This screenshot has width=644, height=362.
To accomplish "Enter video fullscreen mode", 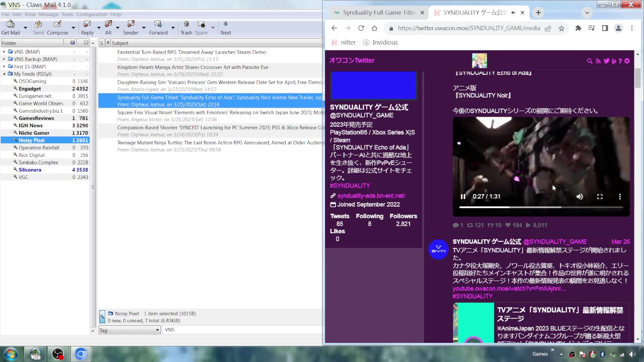I will pyautogui.click(x=600, y=197).
